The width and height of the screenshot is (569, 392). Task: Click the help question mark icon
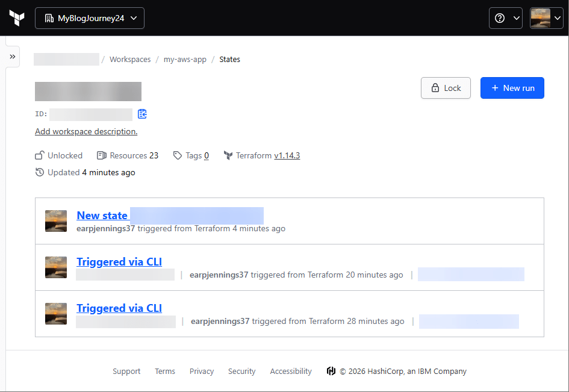pyautogui.click(x=500, y=18)
